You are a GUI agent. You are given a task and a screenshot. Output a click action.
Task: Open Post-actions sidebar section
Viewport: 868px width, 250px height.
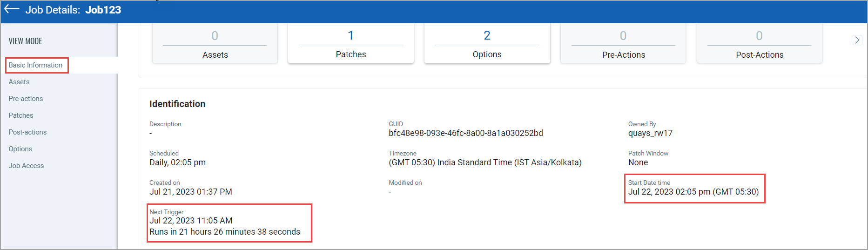[x=27, y=132]
